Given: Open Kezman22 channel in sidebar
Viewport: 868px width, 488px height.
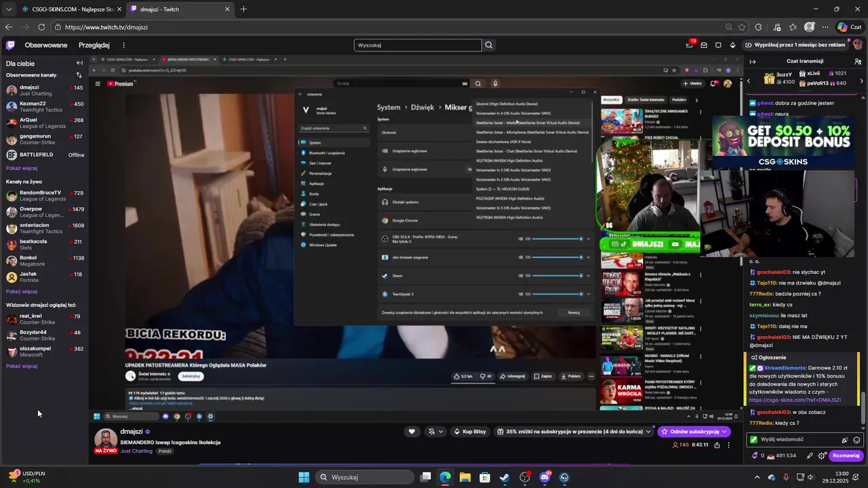Looking at the screenshot, I should [44, 107].
